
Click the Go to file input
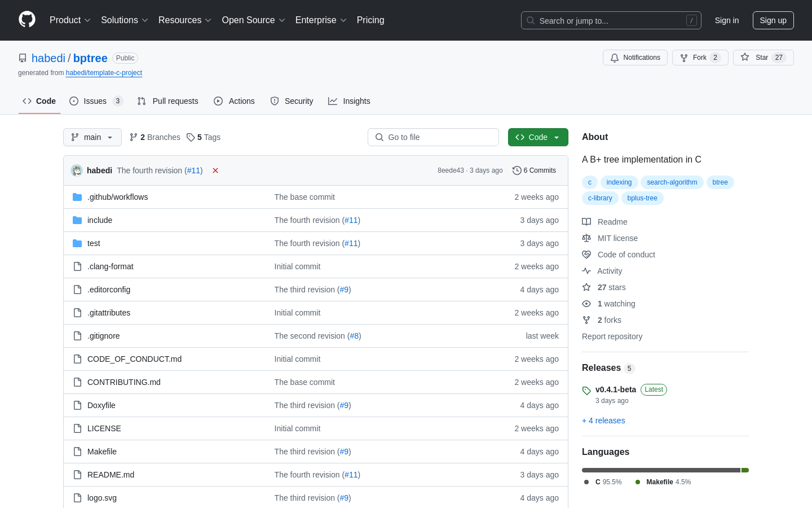[433, 137]
